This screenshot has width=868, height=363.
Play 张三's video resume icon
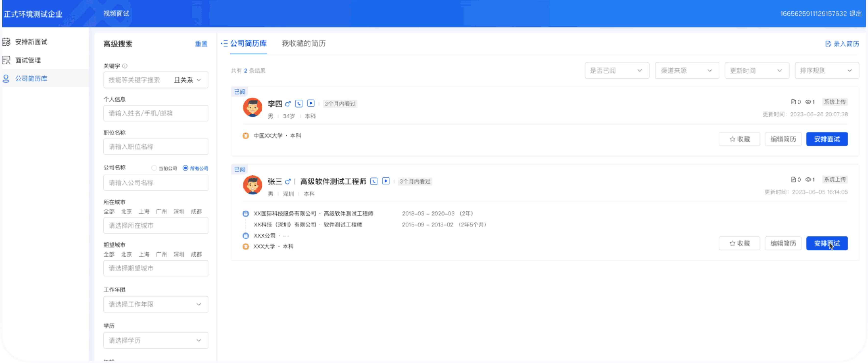click(385, 181)
